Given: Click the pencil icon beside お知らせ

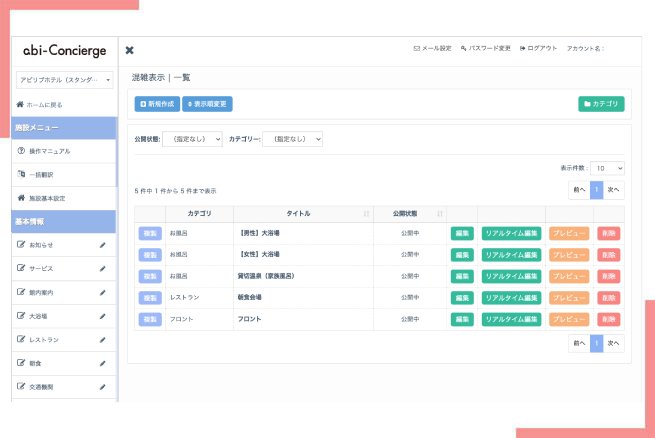Looking at the screenshot, I should [x=103, y=245].
